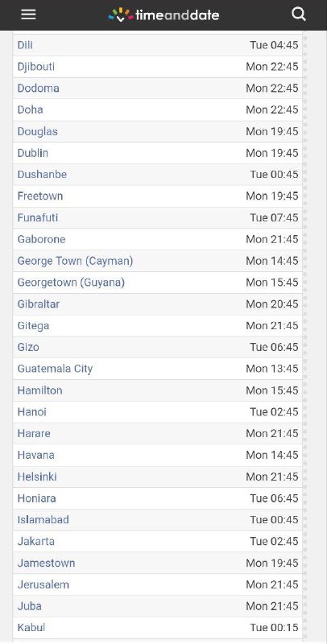Screen dimensions: 327x644
Task: Open the Doha time page
Action: click(x=30, y=109)
